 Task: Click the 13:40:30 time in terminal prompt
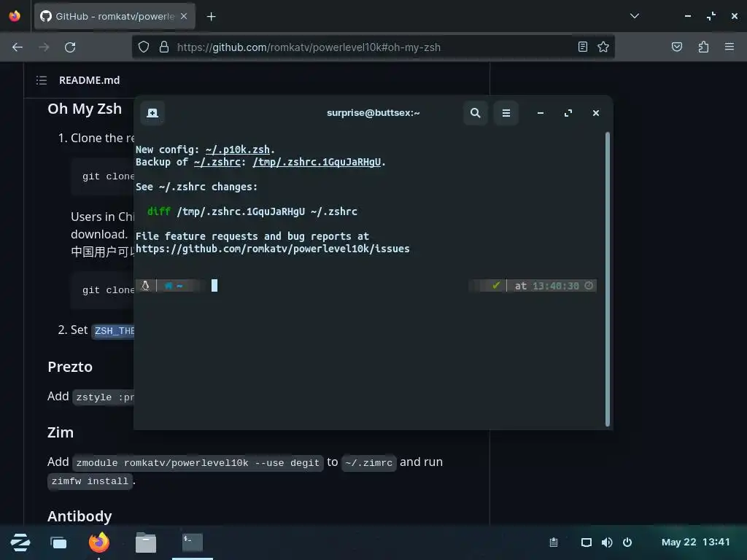pos(555,286)
